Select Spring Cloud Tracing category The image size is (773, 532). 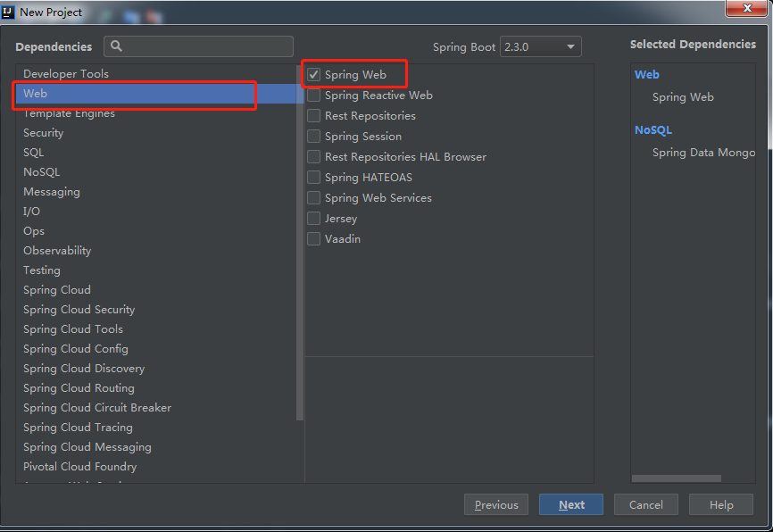pyautogui.click(x=156, y=428)
